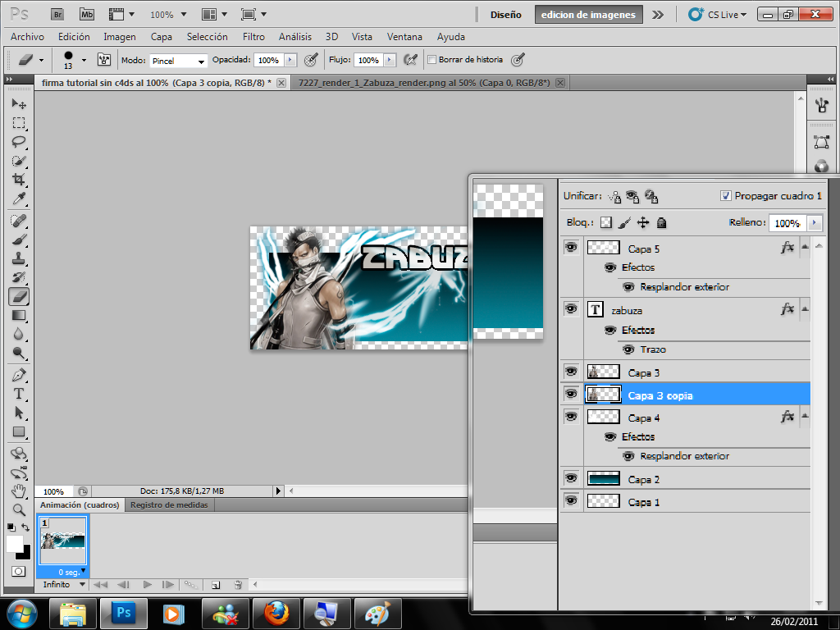This screenshot has width=840, height=630.
Task: Select the Eyedropper tool
Action: (19, 199)
